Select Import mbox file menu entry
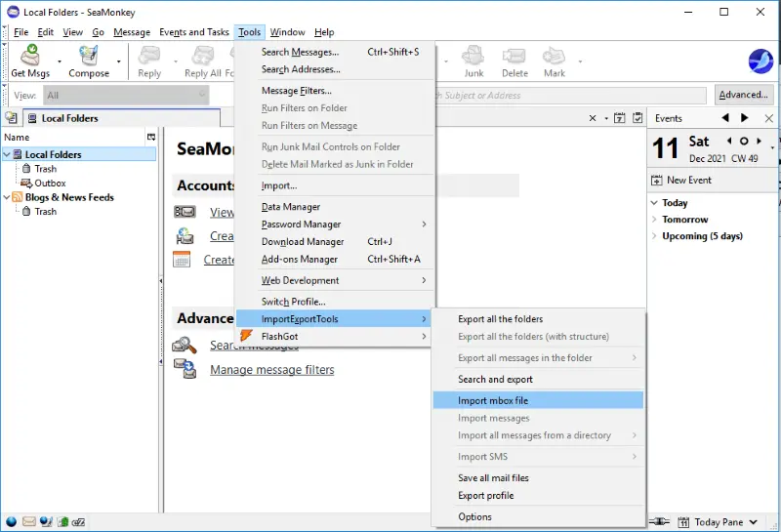The height and width of the screenshot is (532, 781). [493, 400]
